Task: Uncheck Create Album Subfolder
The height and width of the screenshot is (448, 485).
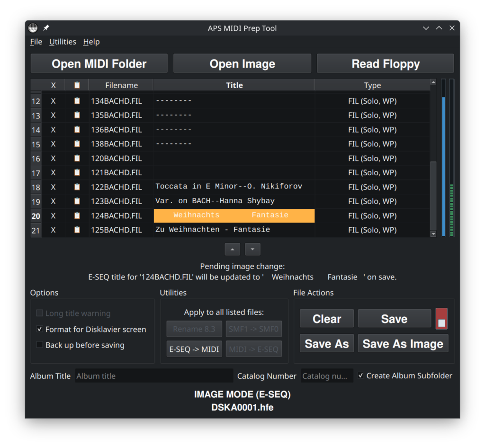Action: point(361,376)
